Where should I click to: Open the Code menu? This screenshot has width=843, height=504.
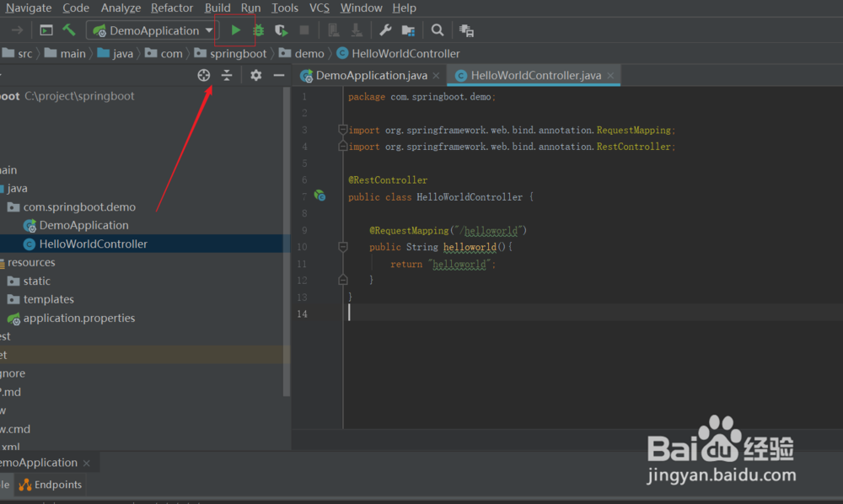76,8
